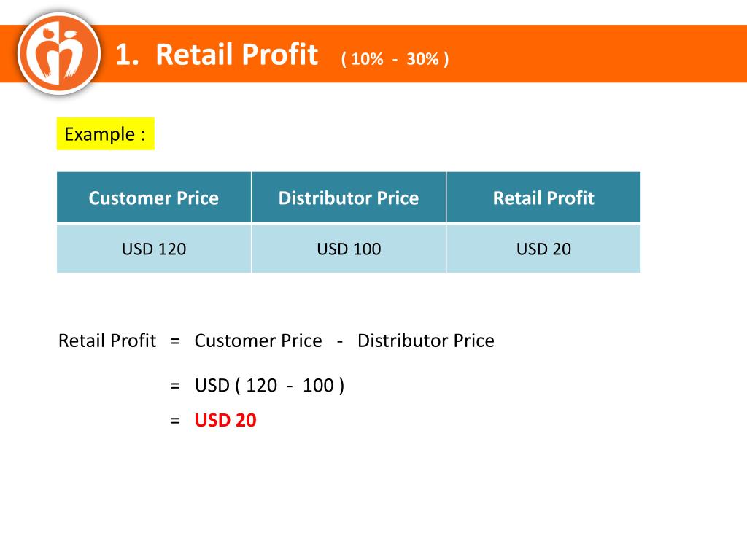Click the Retail Profit formula label
747x560 pixels.
pyautogui.click(x=107, y=341)
